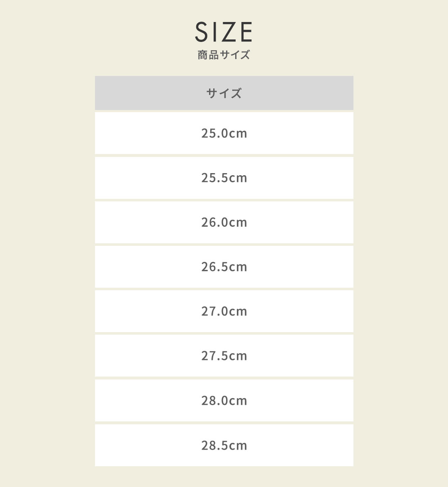
Task: Click the 商品 characters in the subtitle
Action: point(208,55)
